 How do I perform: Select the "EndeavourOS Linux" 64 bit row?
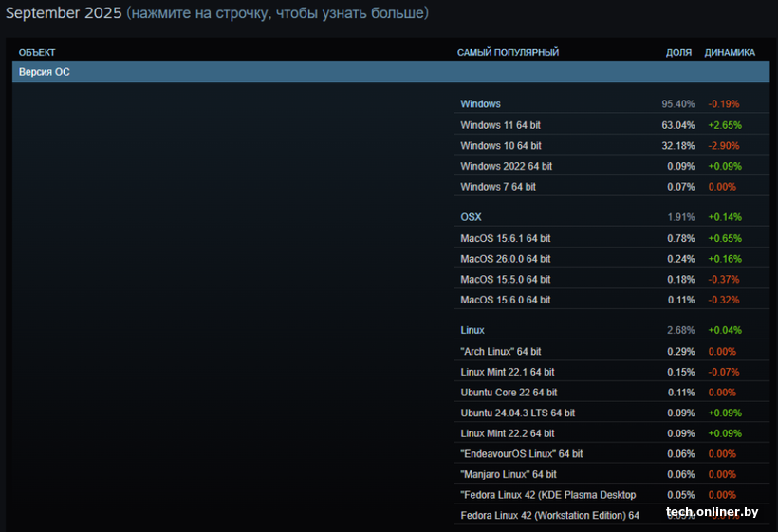pos(612,453)
